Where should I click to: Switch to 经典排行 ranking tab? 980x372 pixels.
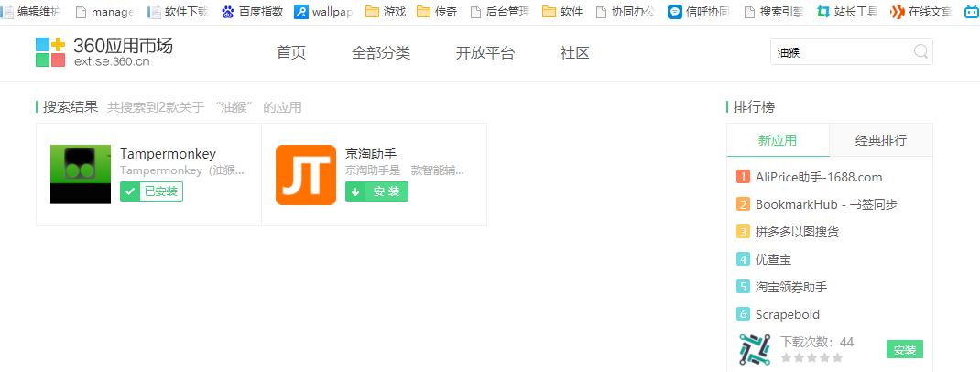(880, 140)
